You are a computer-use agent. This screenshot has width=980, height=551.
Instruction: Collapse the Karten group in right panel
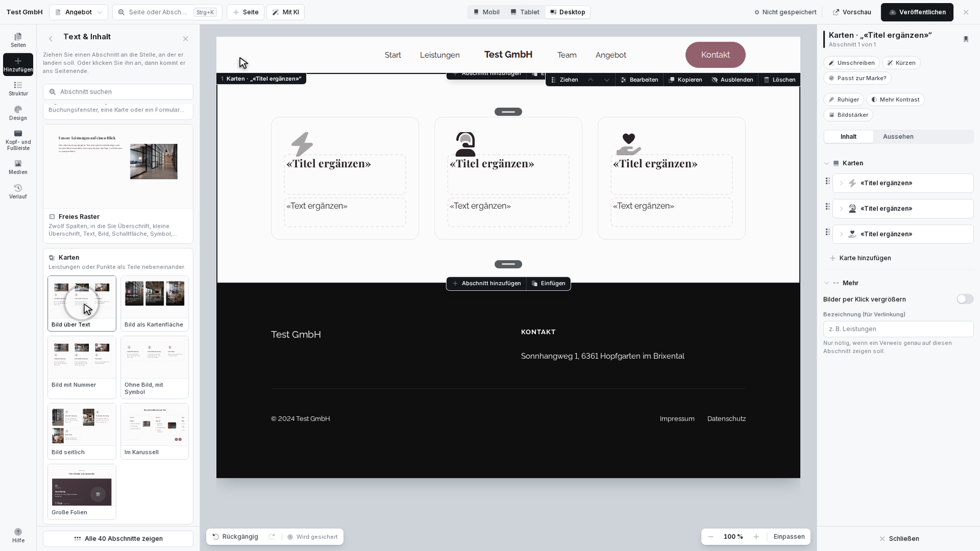click(826, 163)
